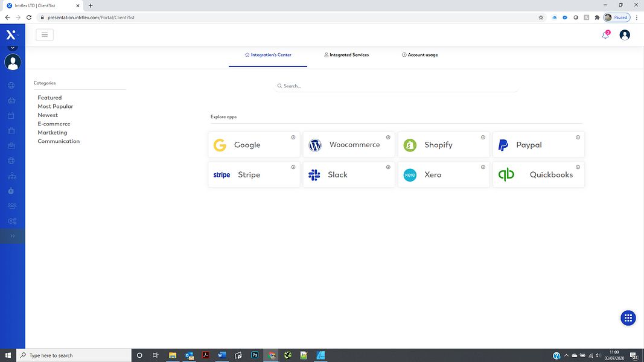This screenshot has width=644, height=362.
Task: Open the sidebar team people icon
Action: click(x=12, y=206)
